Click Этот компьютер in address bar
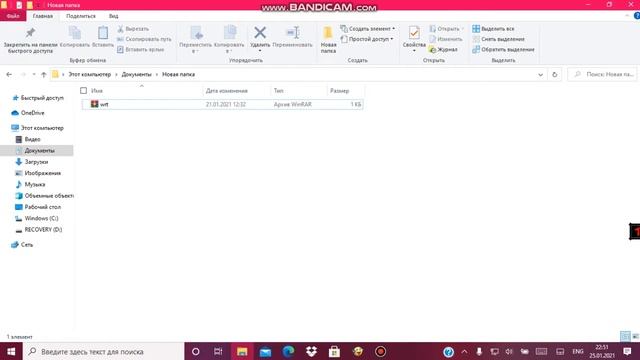Viewport: 640px width, 360px height. click(x=89, y=74)
